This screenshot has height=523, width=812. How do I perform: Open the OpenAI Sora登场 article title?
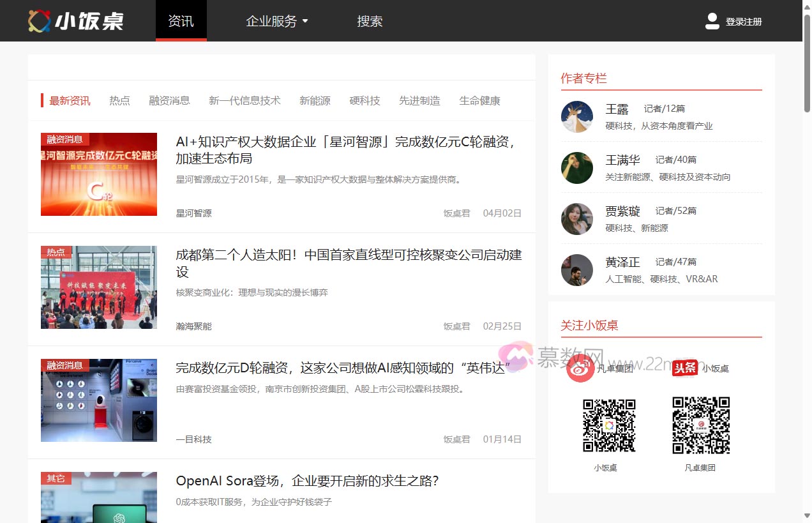[x=307, y=481]
